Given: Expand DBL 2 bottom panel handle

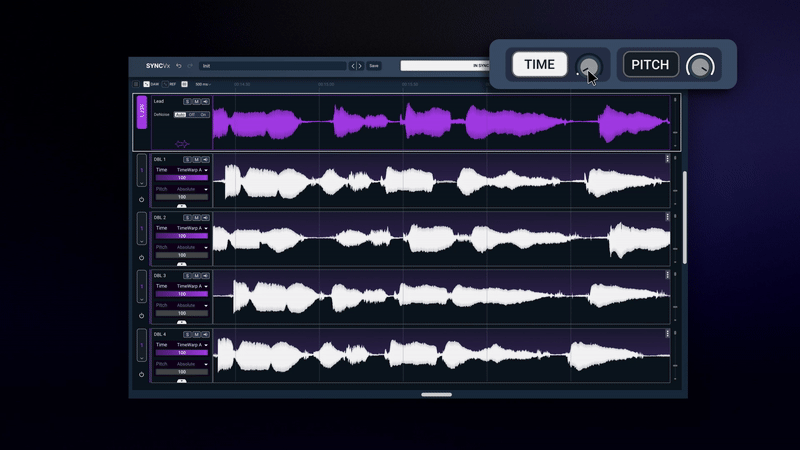Looking at the screenshot, I should [x=182, y=264].
